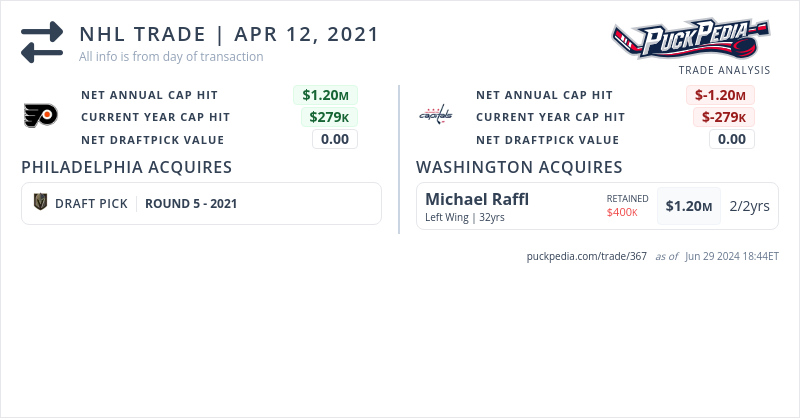The image size is (800, 418).
Task: Click Philadelphia's $279K current year cap badge
Action: [329, 117]
